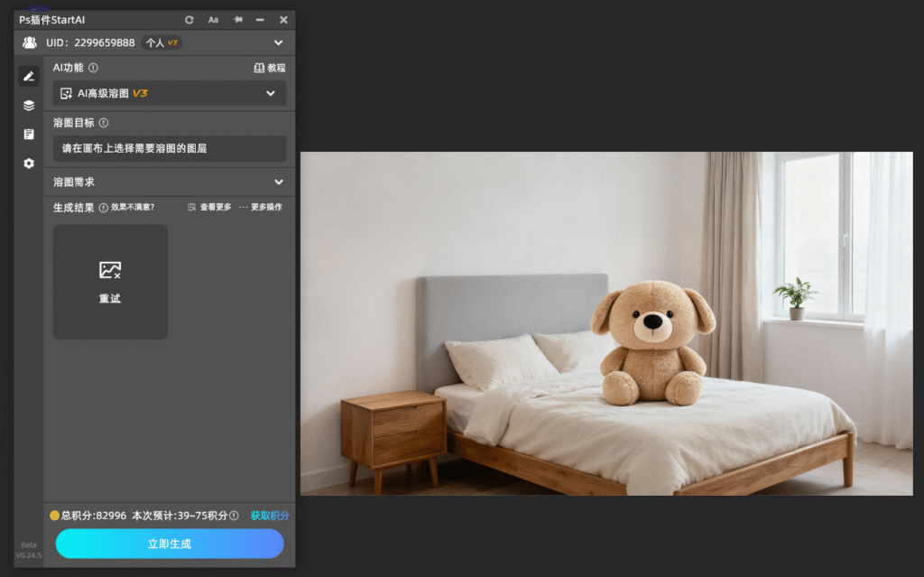Open the 教程 tutorial link
The width and height of the screenshot is (924, 577).
pos(270,68)
